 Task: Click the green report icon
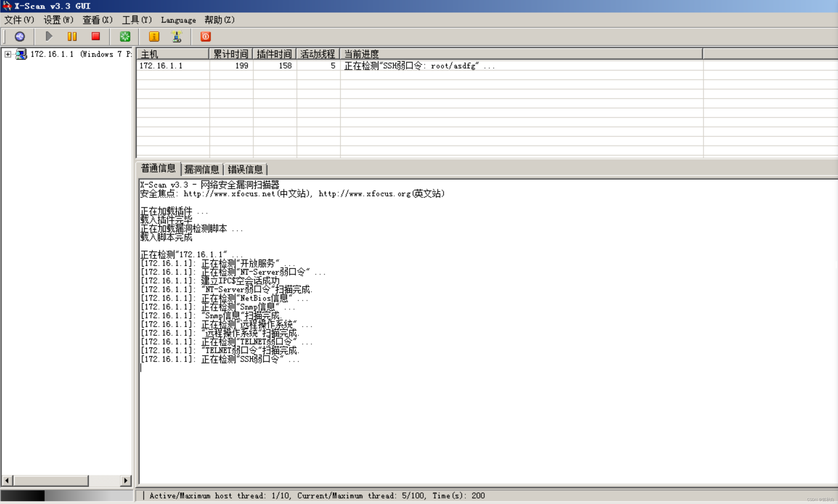click(x=125, y=36)
